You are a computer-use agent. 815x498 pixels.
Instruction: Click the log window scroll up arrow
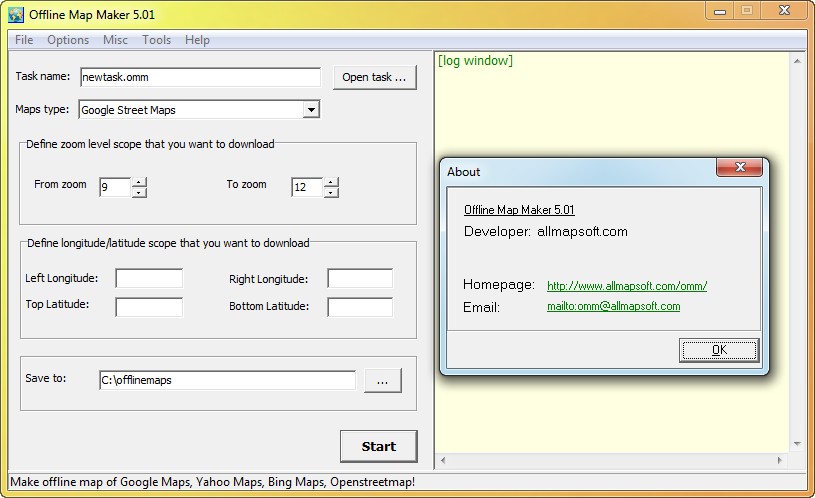tap(797, 61)
